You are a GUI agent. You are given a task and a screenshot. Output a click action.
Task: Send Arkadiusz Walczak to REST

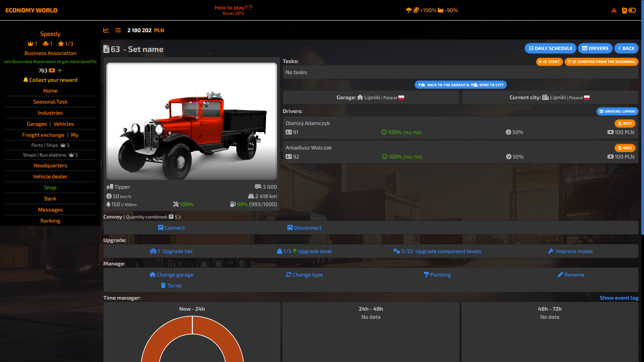click(x=625, y=148)
